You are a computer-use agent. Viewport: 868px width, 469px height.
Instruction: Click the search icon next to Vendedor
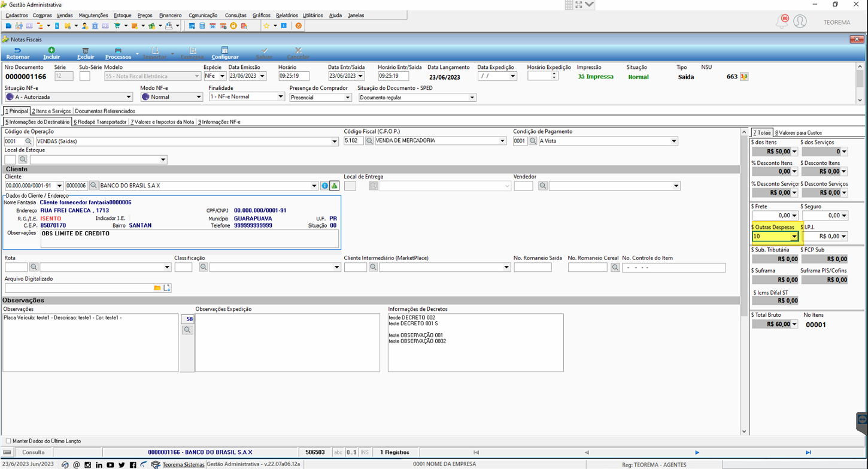coord(542,186)
